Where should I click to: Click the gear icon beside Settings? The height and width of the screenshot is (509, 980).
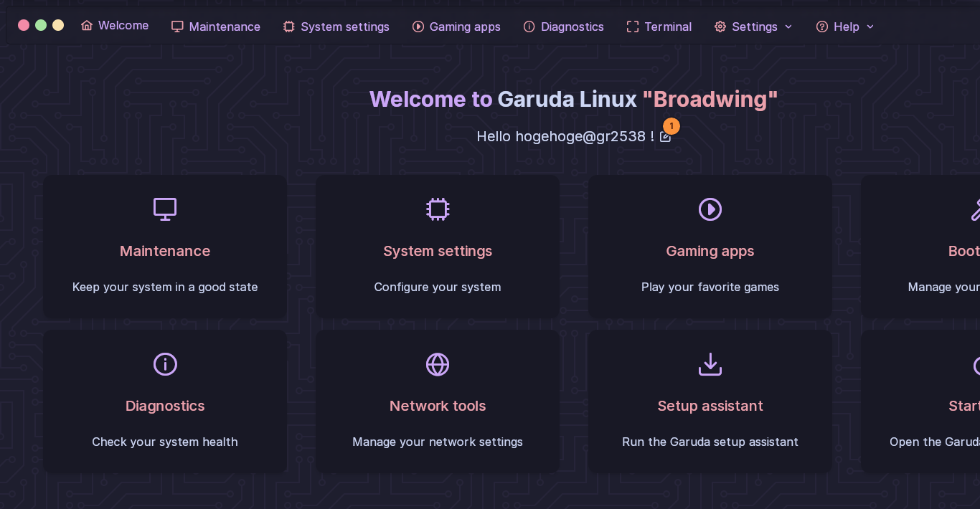[x=720, y=27]
